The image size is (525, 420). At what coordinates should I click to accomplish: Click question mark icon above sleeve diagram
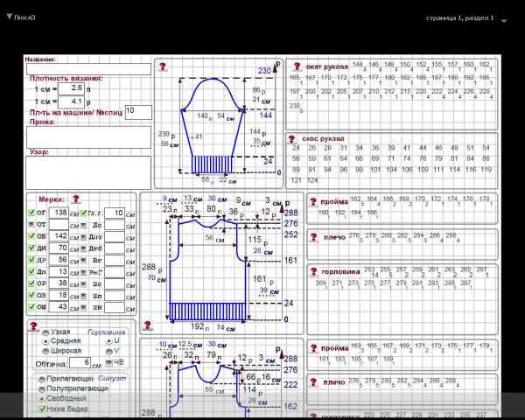pos(162,66)
